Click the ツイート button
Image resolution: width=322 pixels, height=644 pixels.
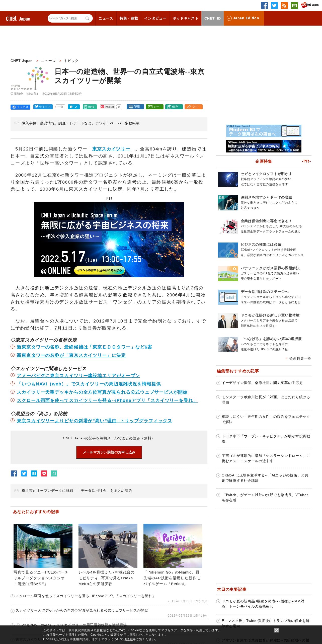point(43,107)
